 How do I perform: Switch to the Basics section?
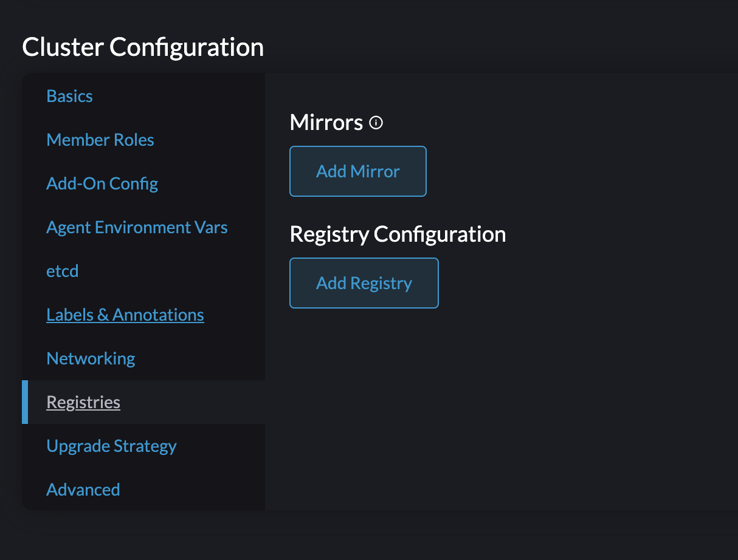[69, 95]
